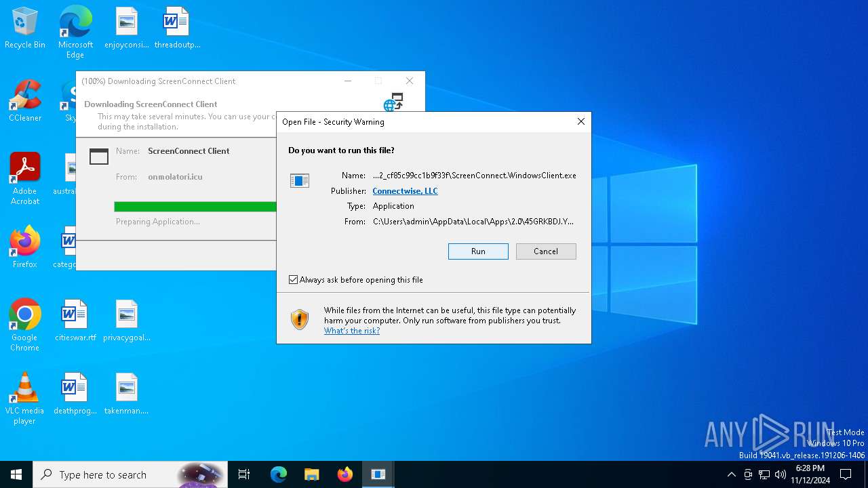Click the Preparing Application... status text
Image resolution: width=868 pixels, height=488 pixels.
pyautogui.click(x=158, y=222)
